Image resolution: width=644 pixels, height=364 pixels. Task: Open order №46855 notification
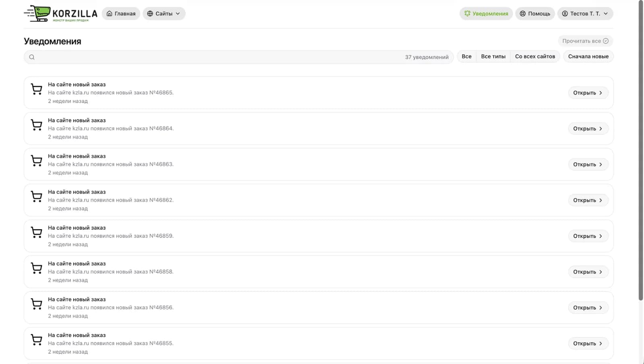click(588, 344)
